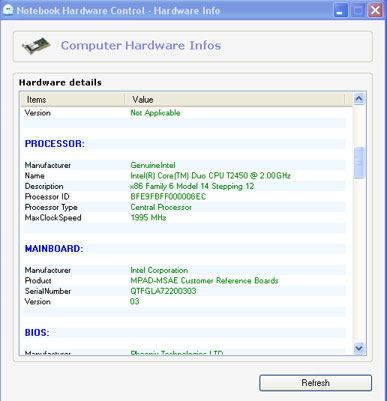This screenshot has width=387, height=401.
Task: Click the network card hardware icon
Action: click(x=36, y=46)
